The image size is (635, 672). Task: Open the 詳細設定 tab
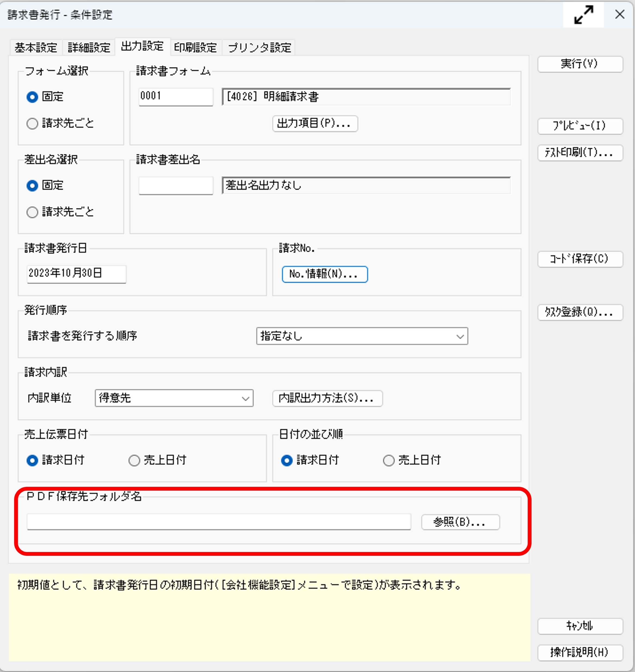(89, 48)
